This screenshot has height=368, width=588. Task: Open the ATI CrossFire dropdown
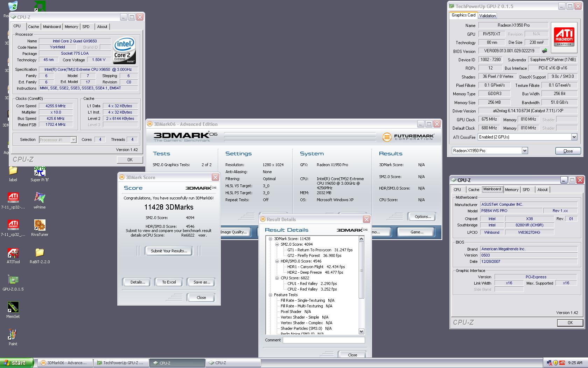(x=574, y=137)
